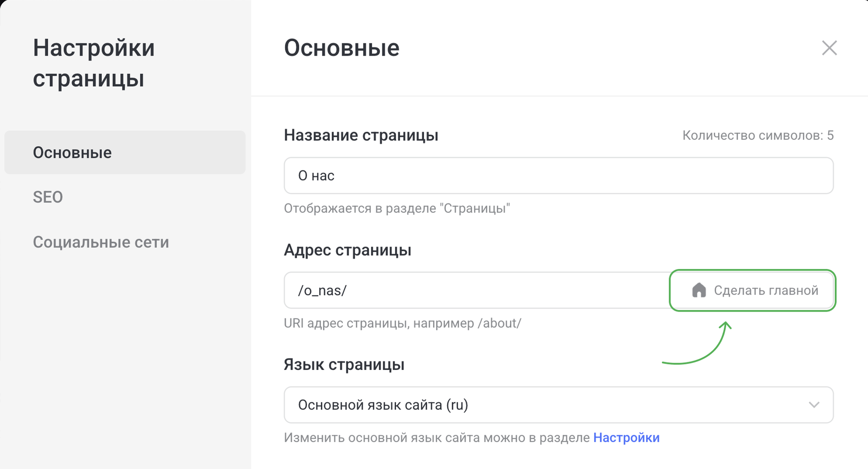Image resolution: width=868 pixels, height=469 pixels.
Task: Click hint URI адрес страницы, например /about/
Action: pos(402,323)
